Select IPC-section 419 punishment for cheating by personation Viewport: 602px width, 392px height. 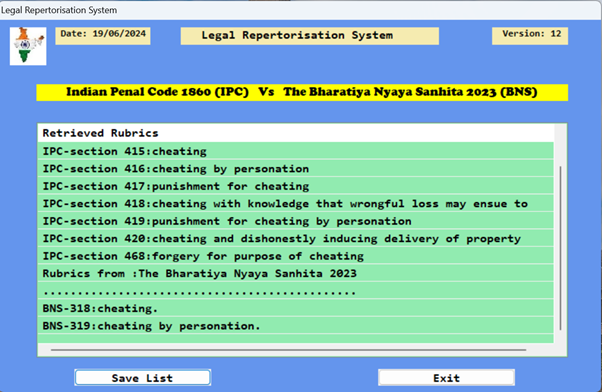[296, 221]
